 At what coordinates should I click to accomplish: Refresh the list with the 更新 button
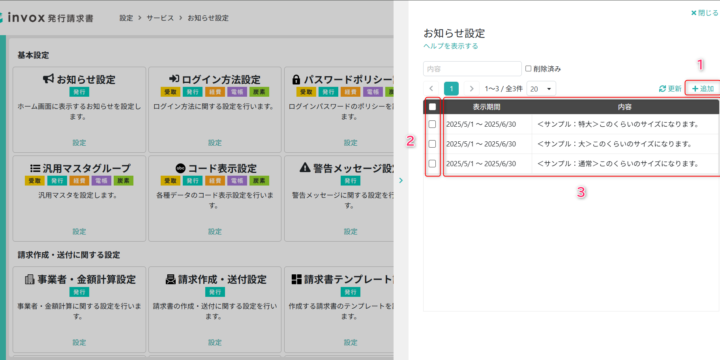pos(670,89)
